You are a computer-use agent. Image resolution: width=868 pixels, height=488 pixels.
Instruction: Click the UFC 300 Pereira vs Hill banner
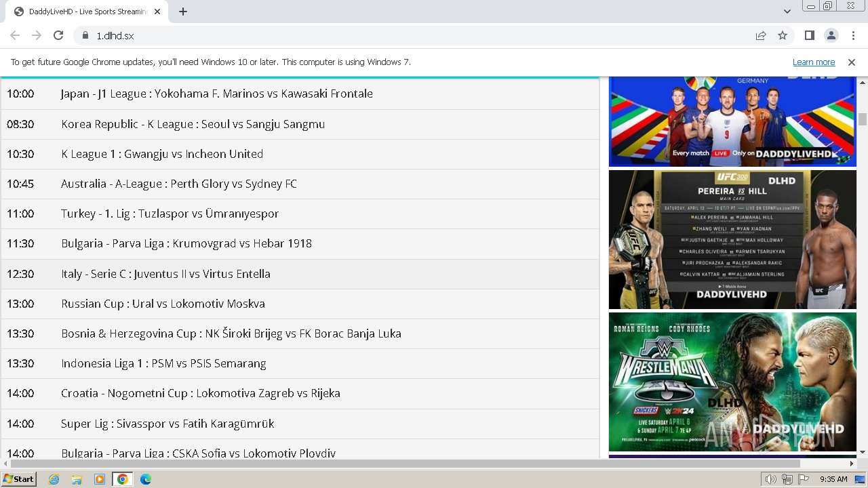[x=732, y=239]
